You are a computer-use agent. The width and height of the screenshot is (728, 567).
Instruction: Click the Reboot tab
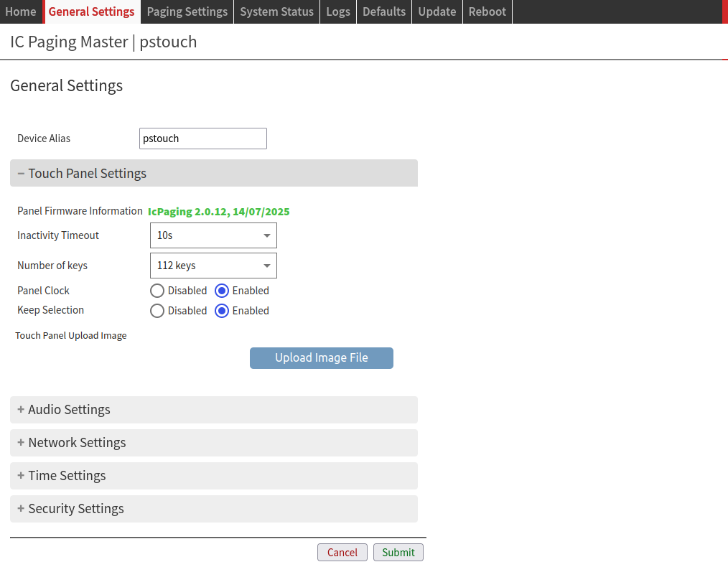[487, 11]
